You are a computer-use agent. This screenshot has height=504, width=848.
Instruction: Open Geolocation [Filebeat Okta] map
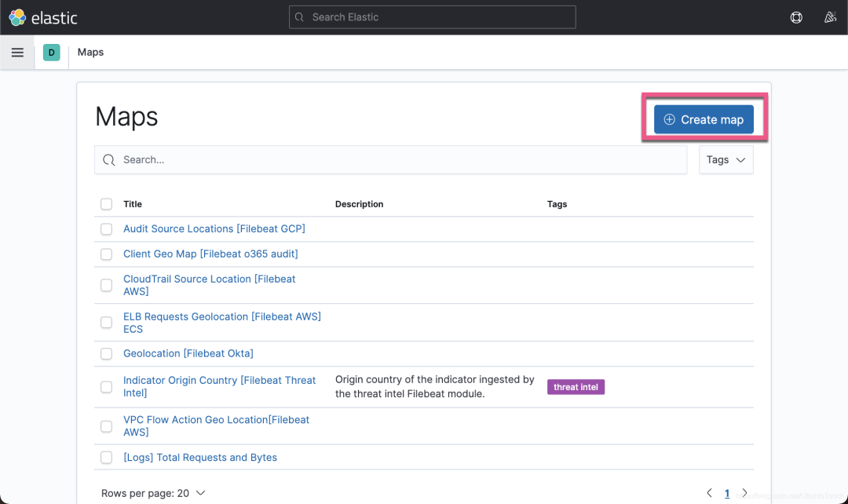pos(188,353)
